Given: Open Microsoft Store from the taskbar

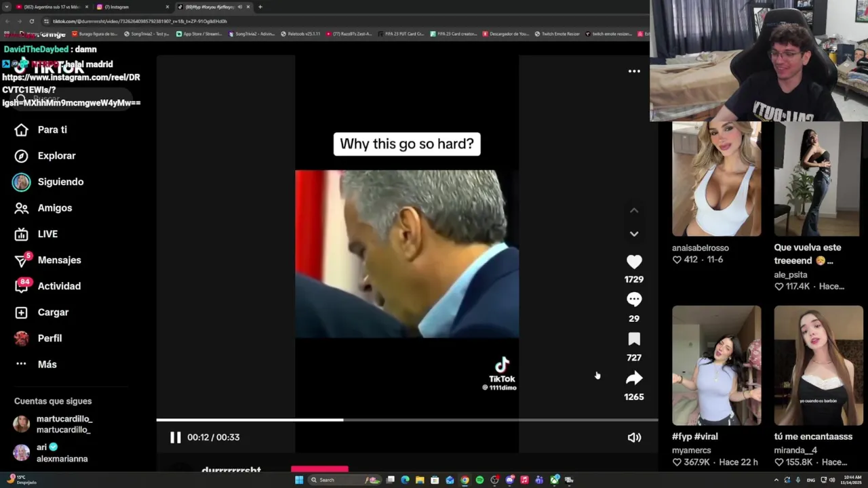Looking at the screenshot, I should 435,480.
